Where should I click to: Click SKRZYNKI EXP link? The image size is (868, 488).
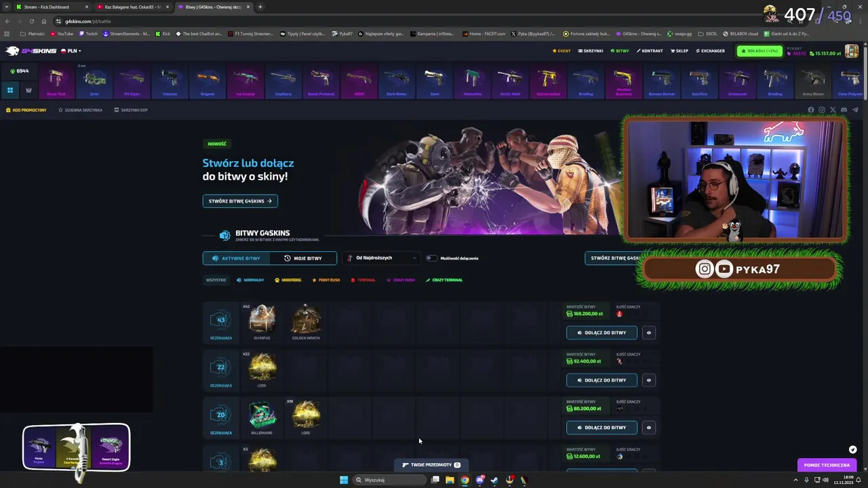[x=131, y=110]
